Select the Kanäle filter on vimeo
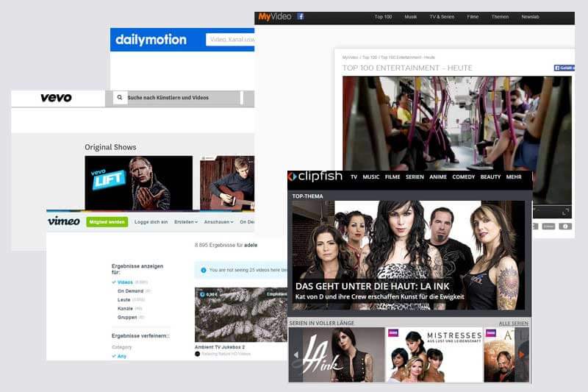 125,308
